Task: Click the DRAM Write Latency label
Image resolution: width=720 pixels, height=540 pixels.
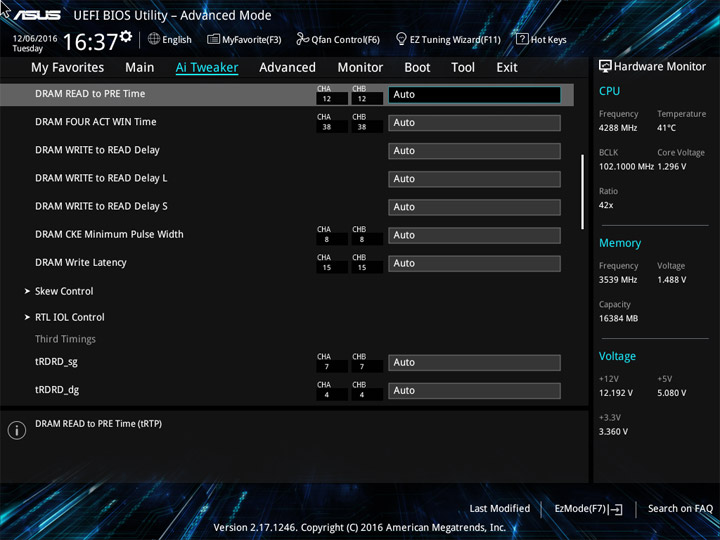Action: 81,263
